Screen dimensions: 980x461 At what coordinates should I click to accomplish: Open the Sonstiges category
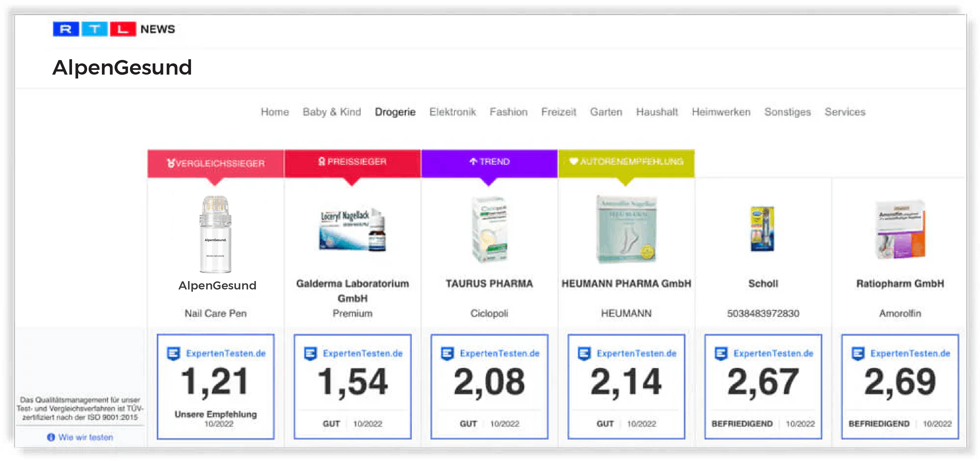(788, 112)
